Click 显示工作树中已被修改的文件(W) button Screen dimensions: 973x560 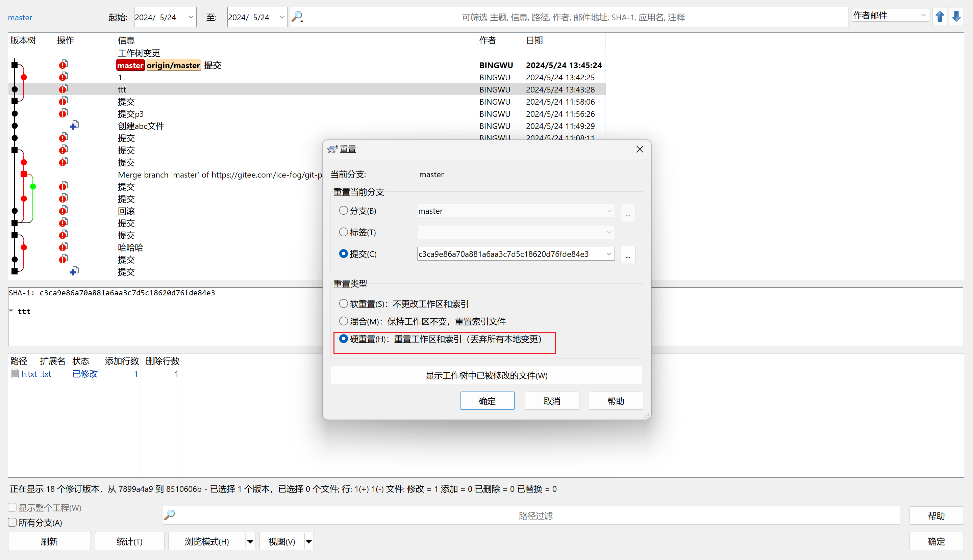486,375
